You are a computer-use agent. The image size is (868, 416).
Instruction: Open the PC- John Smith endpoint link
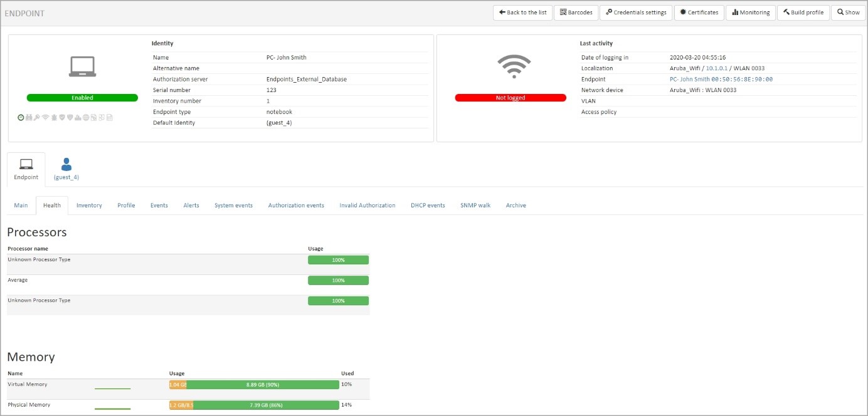point(689,80)
